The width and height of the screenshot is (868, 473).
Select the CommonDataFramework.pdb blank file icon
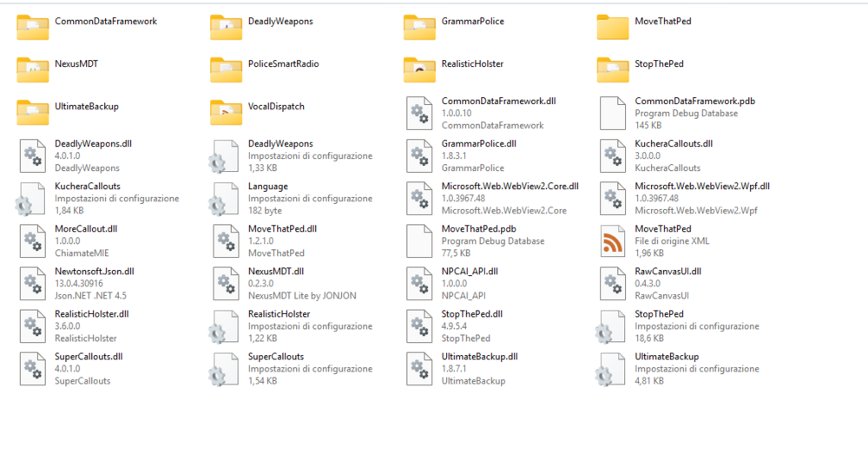coord(612,113)
